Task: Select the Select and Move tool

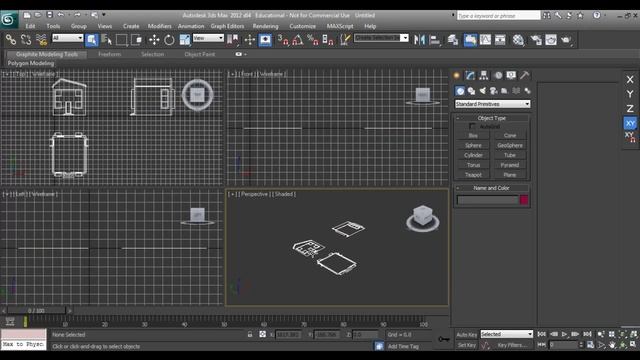Action: 154,40
